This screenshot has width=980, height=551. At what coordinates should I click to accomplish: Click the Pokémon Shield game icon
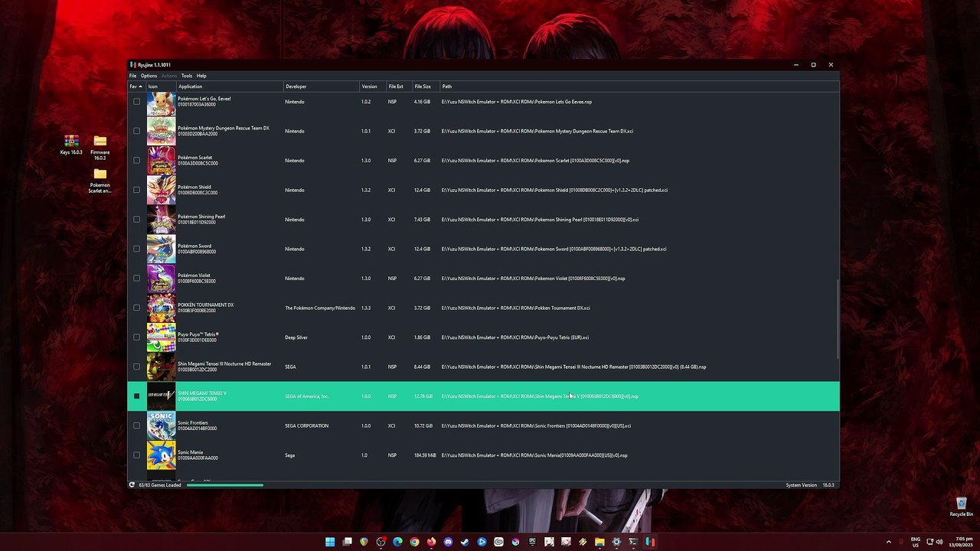coord(161,190)
